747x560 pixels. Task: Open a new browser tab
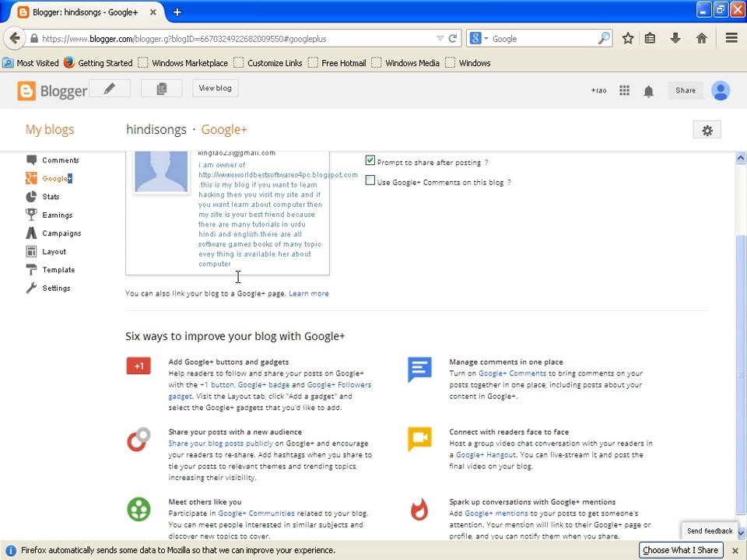(x=177, y=12)
